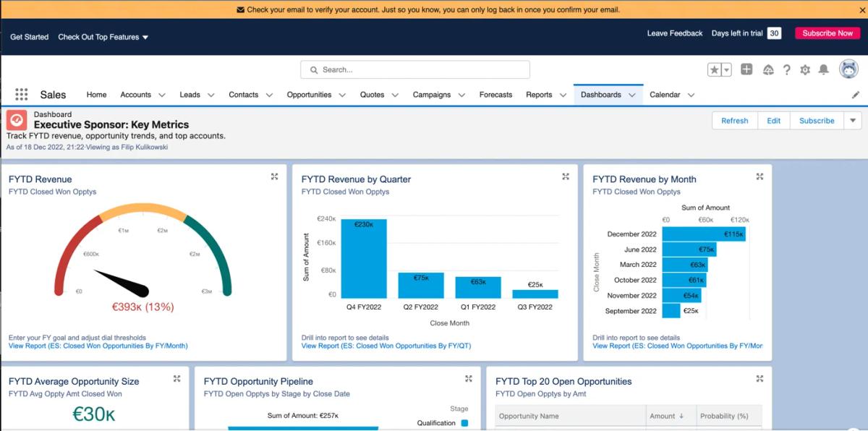Open the Quotes tab dropdown chevron
868x431 pixels.
click(395, 95)
